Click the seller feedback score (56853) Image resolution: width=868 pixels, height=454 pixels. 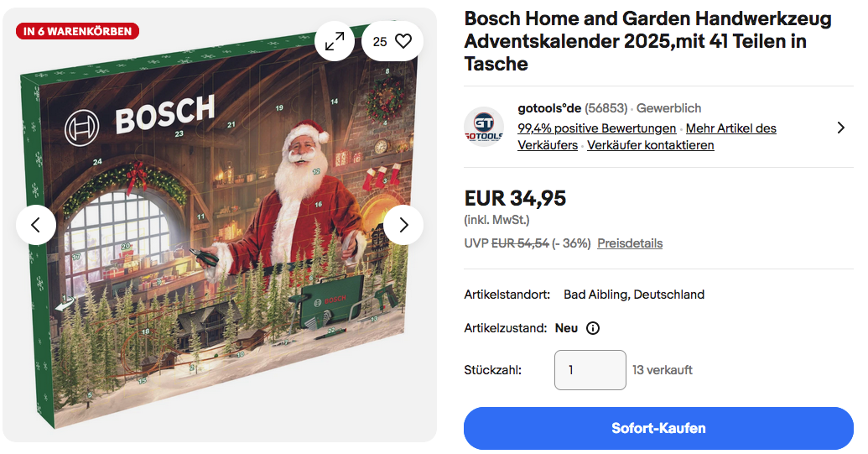click(x=606, y=108)
